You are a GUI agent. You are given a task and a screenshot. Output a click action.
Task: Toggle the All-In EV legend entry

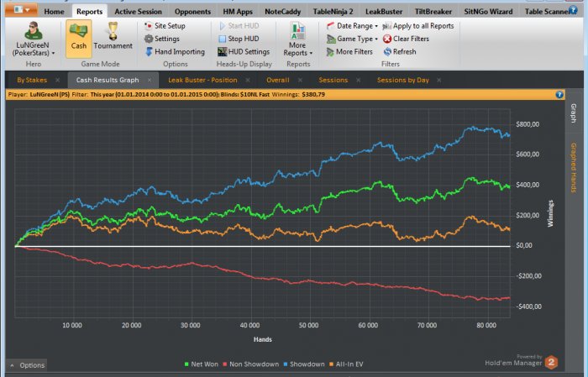point(346,364)
